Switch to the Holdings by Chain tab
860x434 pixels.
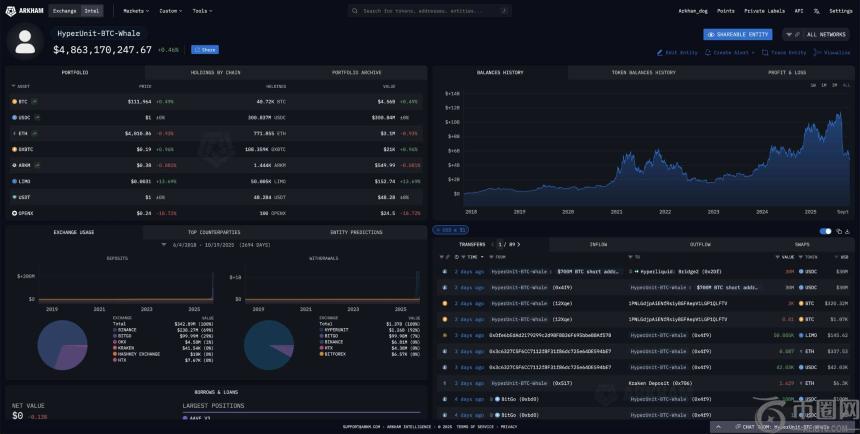pos(215,73)
